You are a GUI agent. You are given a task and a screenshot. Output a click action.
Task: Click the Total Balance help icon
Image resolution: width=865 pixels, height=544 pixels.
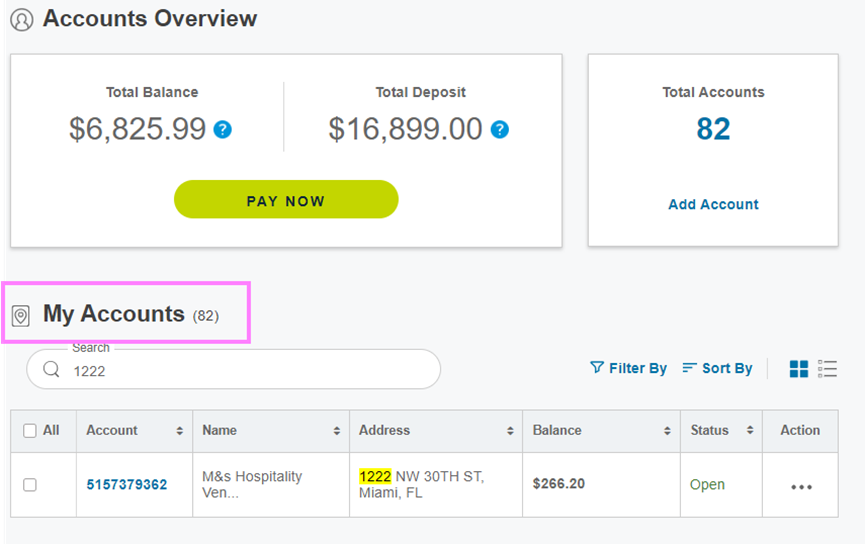pyautogui.click(x=222, y=130)
